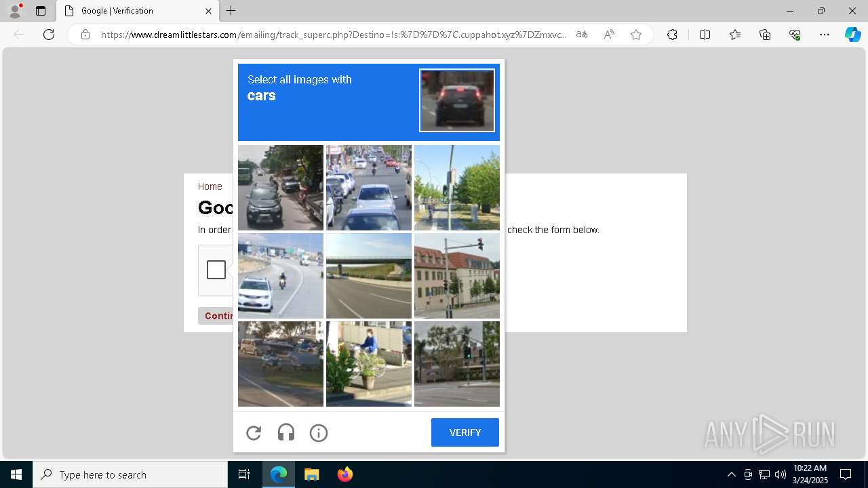The image size is (868, 488).
Task: Click the address bar URL
Action: pyautogui.click(x=334, y=35)
